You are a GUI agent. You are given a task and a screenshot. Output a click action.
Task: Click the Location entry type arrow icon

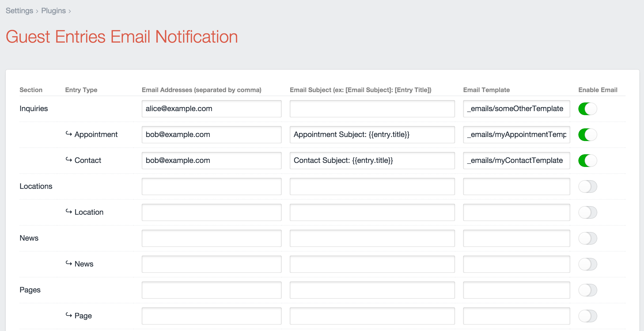click(69, 211)
